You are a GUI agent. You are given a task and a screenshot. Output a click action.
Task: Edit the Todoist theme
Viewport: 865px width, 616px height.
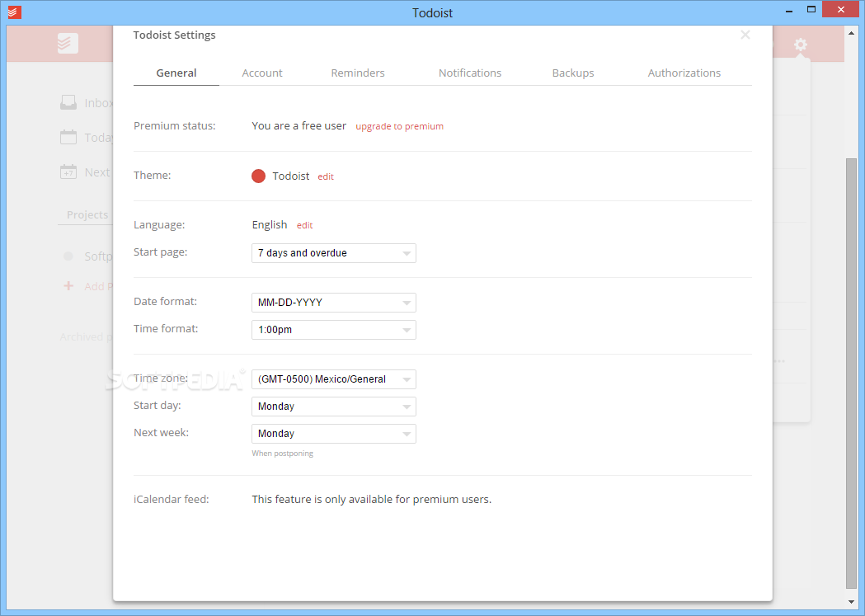coord(326,176)
